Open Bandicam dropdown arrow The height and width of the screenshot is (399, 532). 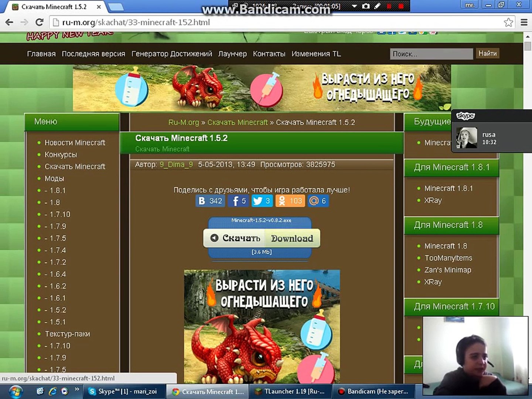tap(354, 6)
